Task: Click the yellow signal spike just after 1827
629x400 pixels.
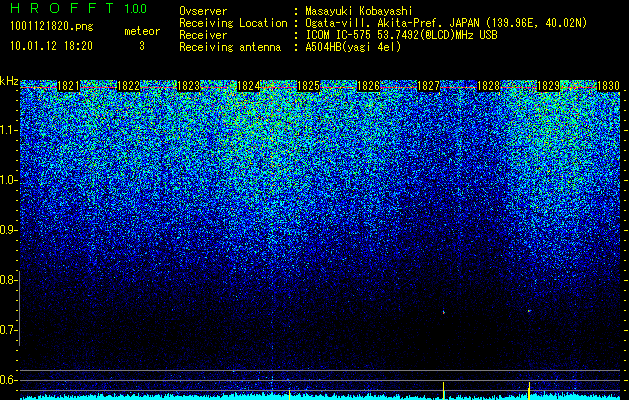Action: point(443,391)
